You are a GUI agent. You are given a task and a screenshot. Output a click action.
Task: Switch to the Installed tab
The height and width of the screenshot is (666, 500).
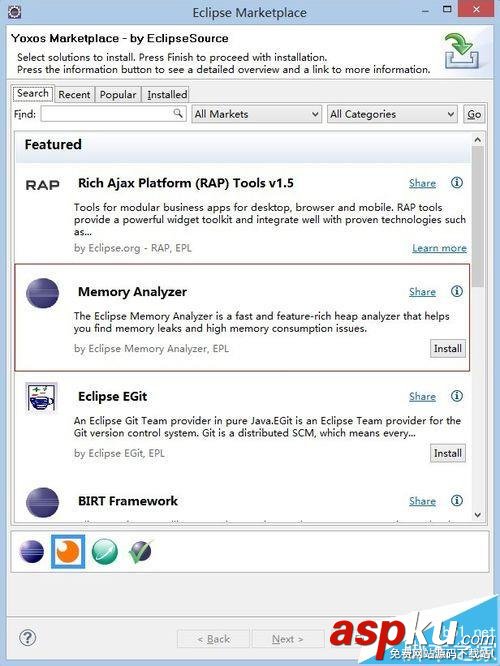coord(167,94)
